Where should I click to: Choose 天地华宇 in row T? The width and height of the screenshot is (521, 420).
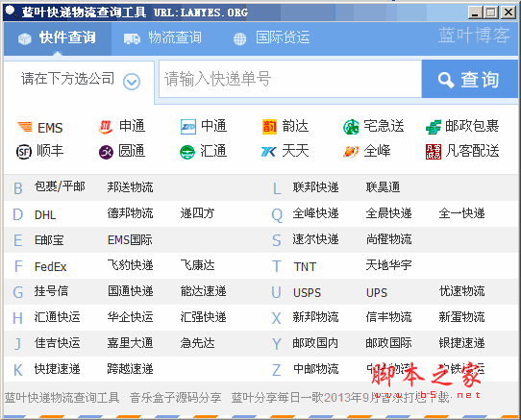click(388, 265)
